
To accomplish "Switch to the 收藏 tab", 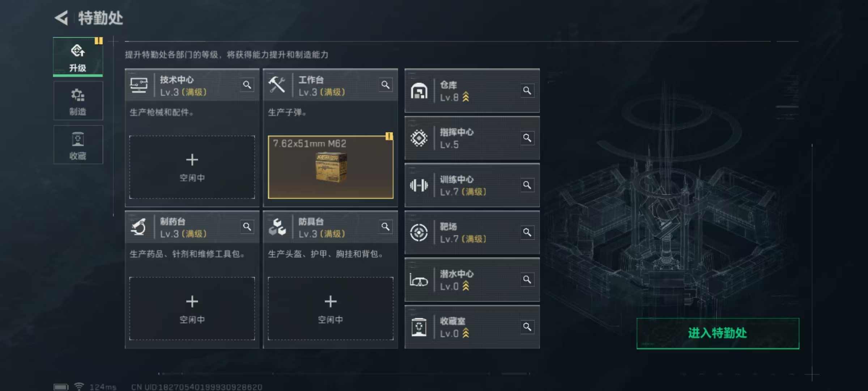I will click(78, 145).
